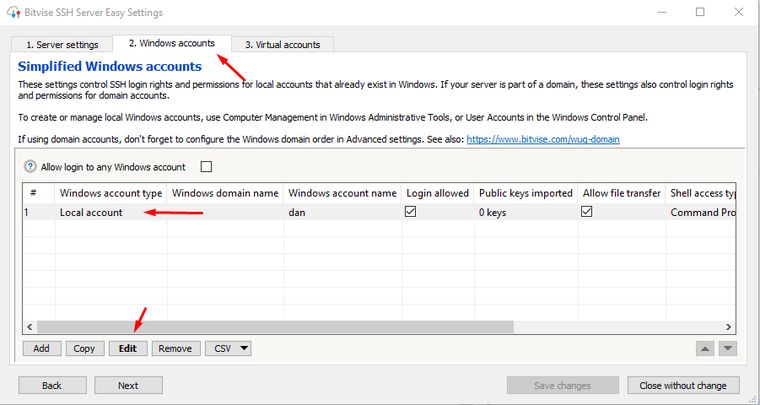Click the help question mark icon
Screen dimensions: 760x405
[30, 167]
